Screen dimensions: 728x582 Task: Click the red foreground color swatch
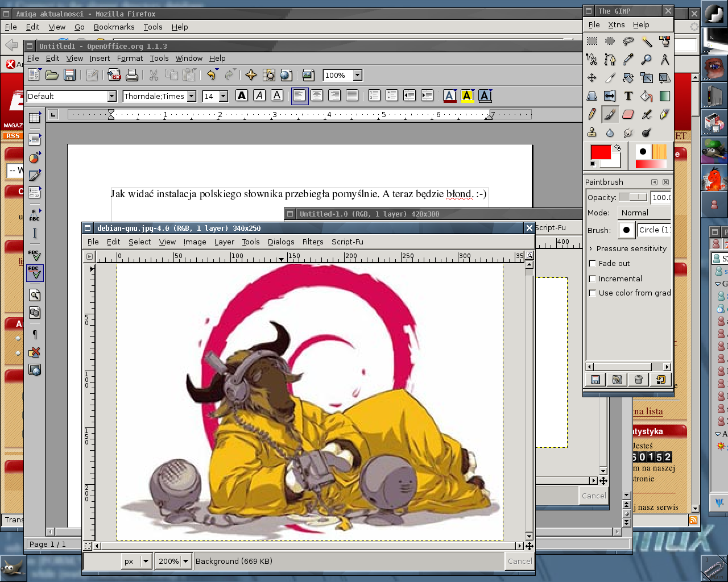600,152
